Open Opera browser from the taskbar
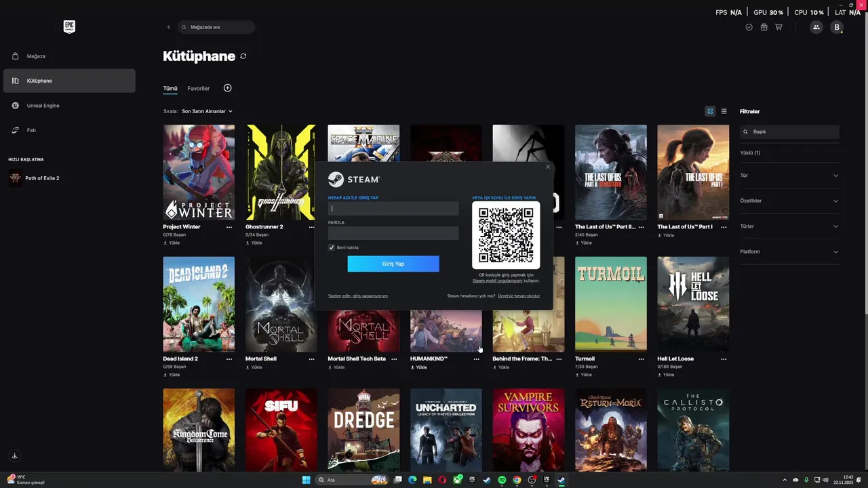The height and width of the screenshot is (488, 868). tap(442, 480)
